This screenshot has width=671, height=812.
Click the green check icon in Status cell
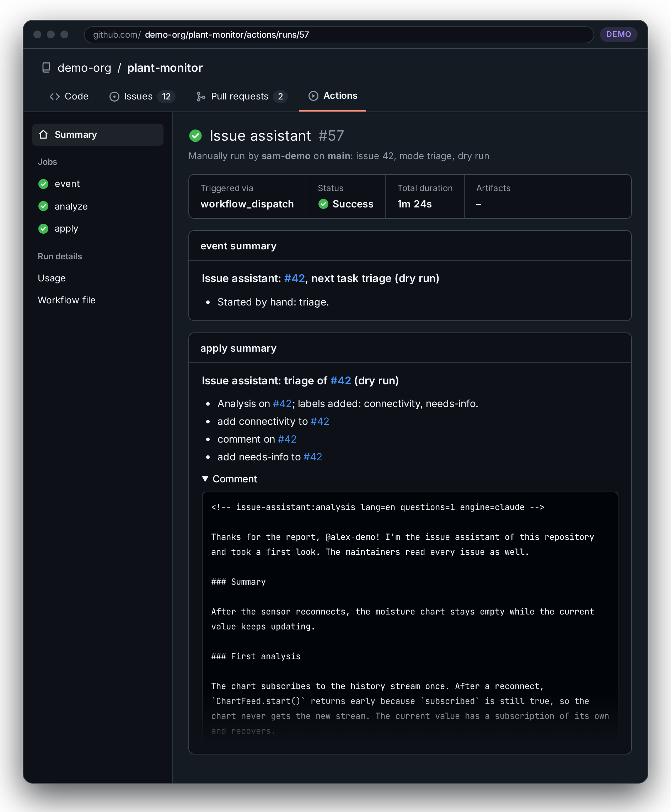point(323,204)
